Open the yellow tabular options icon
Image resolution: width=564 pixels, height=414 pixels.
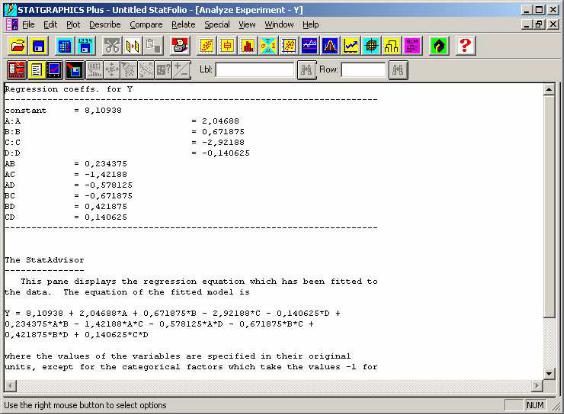(36, 70)
